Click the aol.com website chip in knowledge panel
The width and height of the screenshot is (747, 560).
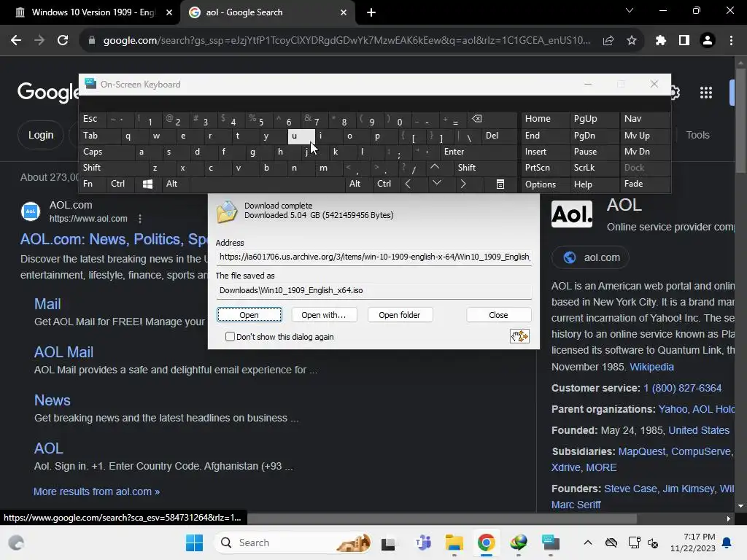[x=591, y=257]
